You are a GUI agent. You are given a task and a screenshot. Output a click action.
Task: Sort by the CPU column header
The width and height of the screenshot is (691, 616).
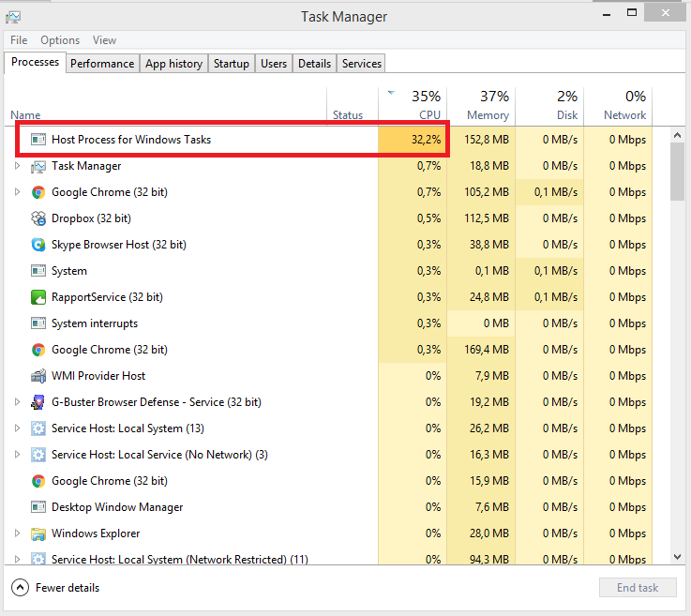click(413, 106)
